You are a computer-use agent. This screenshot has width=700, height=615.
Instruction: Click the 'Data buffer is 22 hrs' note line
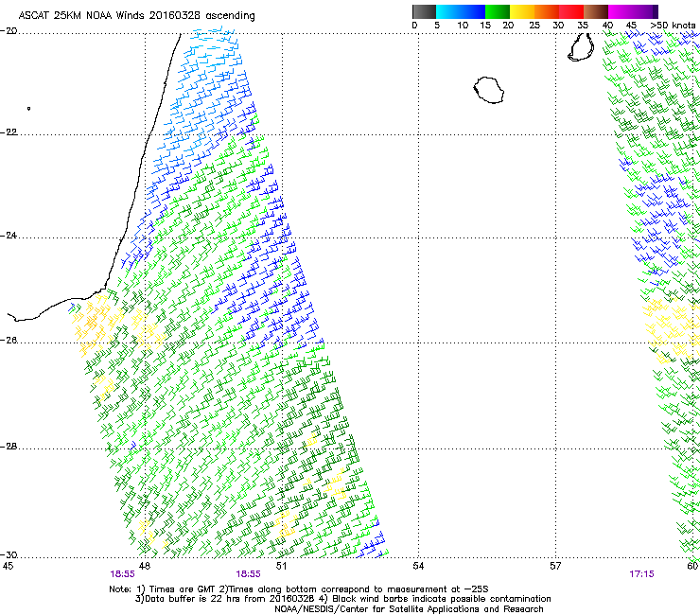point(342,599)
